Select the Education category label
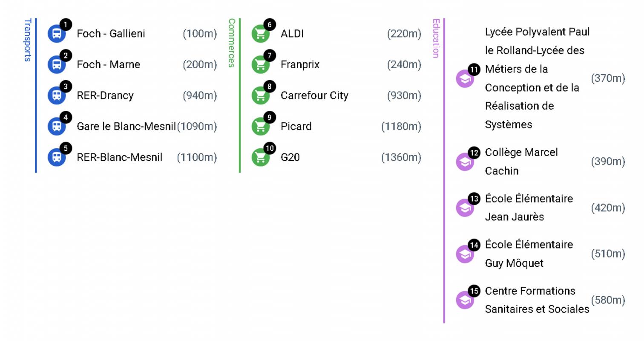Image resolution: width=644 pixels, height=341 pixels. click(x=436, y=38)
